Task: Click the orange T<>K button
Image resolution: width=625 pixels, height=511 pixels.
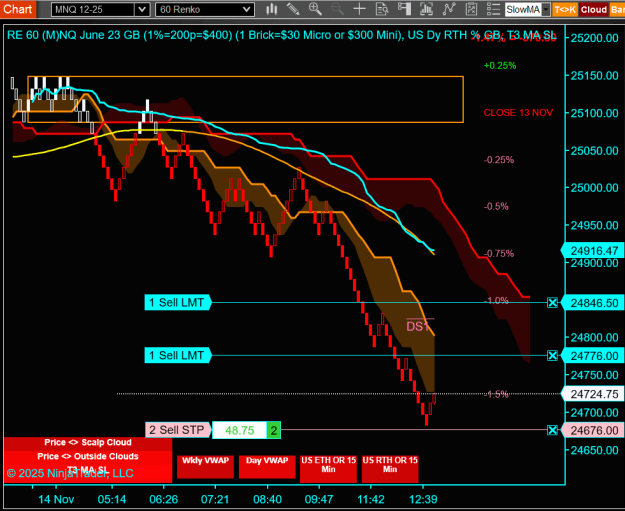Action: (565, 10)
